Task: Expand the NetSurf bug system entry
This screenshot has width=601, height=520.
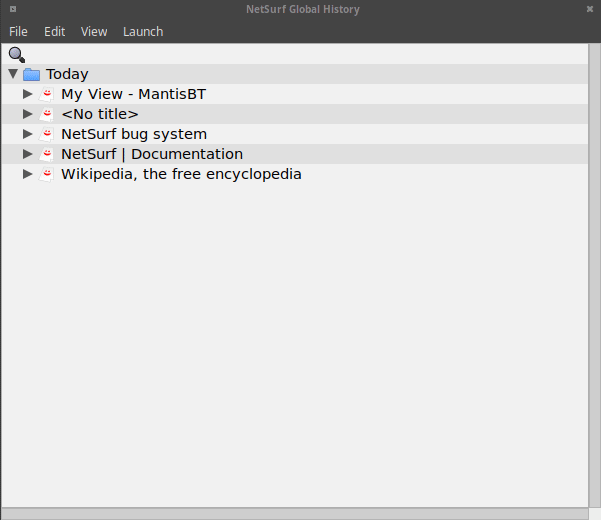Action: (28, 134)
